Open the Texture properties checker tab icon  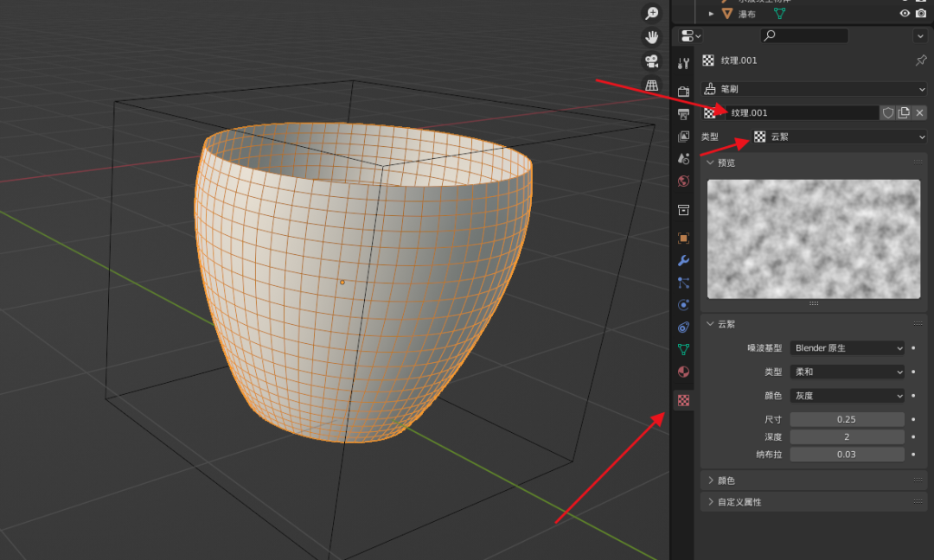[x=683, y=400]
